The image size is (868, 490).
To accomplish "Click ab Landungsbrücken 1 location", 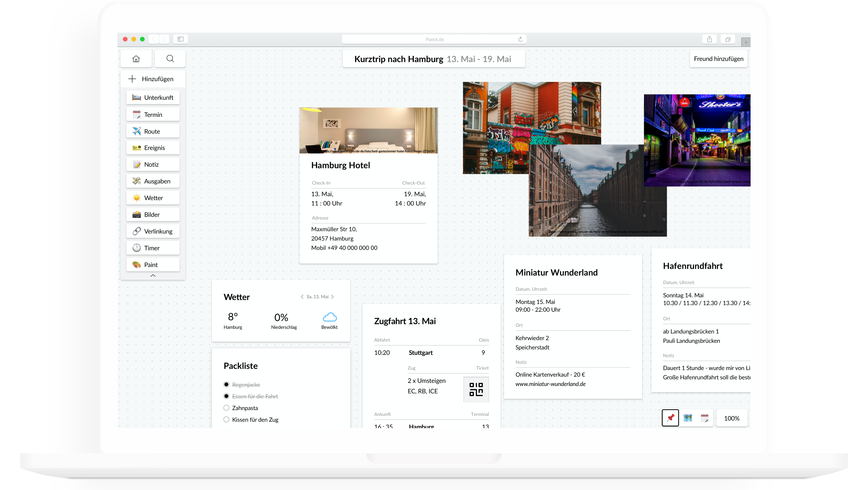I will pyautogui.click(x=691, y=331).
